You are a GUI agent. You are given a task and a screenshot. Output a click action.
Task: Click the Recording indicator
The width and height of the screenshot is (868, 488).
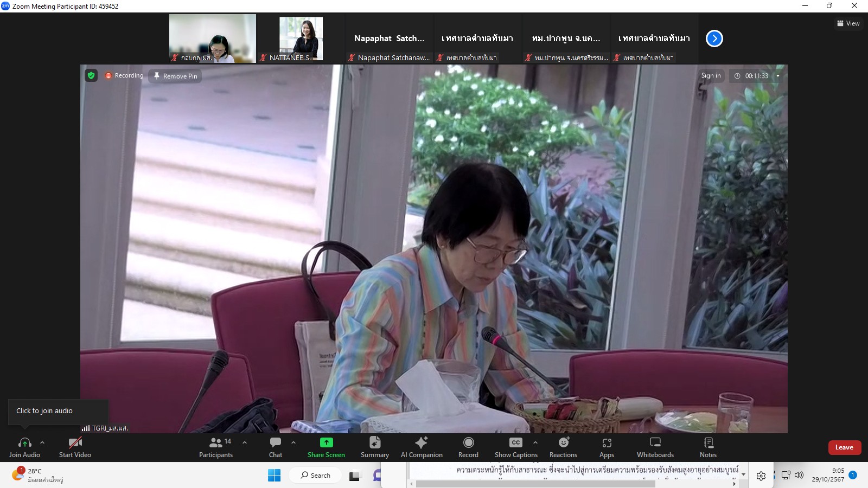click(124, 75)
